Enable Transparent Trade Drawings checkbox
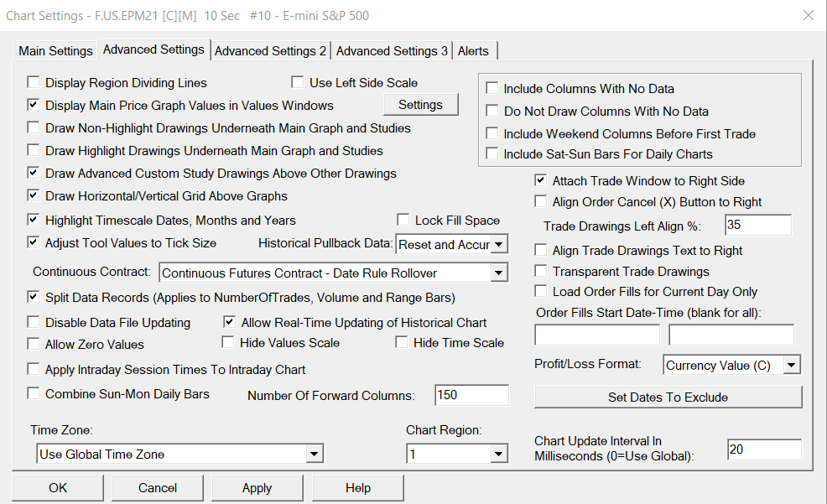This screenshot has width=827, height=504. (541, 272)
